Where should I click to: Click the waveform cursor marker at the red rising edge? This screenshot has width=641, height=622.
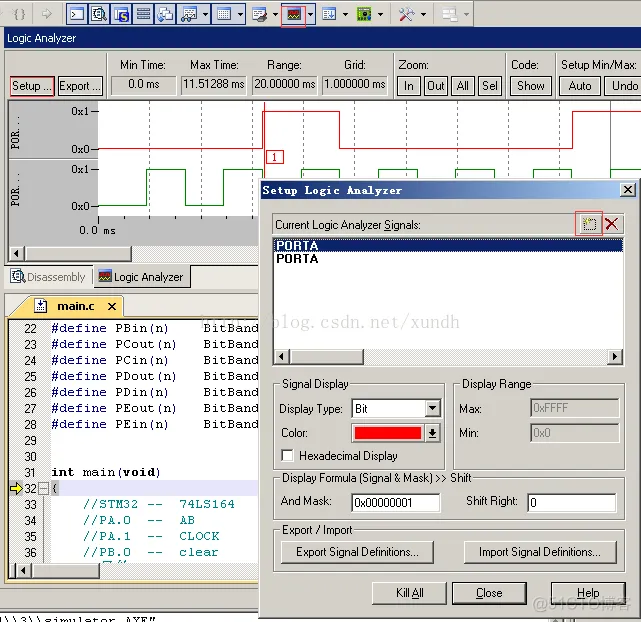275,157
